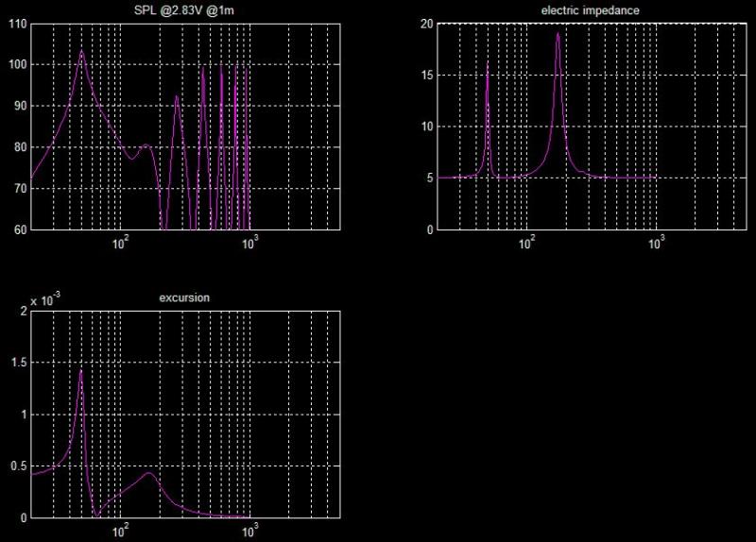Click the SPL peak reaching about 92 dB

(x=177, y=96)
